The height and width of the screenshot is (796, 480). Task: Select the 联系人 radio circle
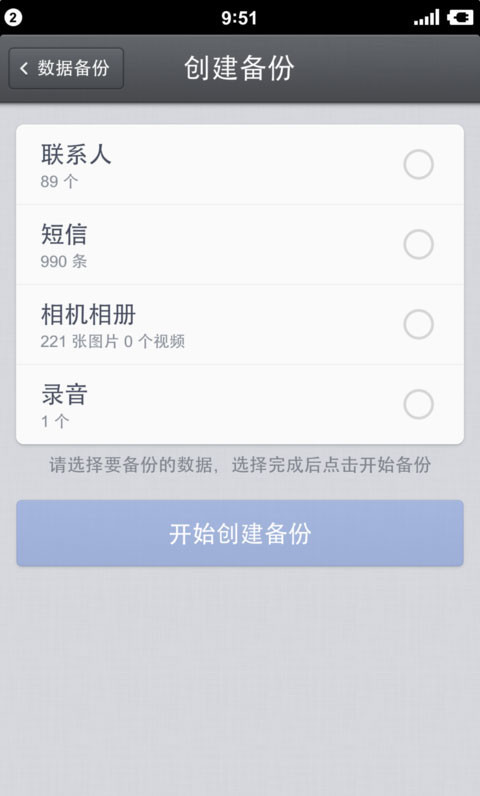418,164
